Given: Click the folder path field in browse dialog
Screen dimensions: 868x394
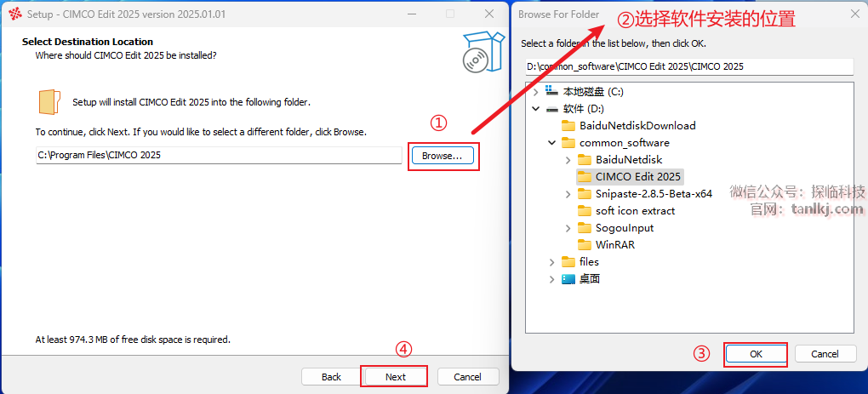Looking at the screenshot, I should pyautogui.click(x=688, y=66).
